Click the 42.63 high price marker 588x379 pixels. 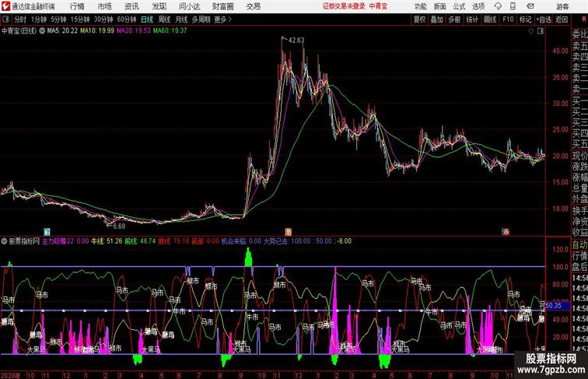point(296,40)
